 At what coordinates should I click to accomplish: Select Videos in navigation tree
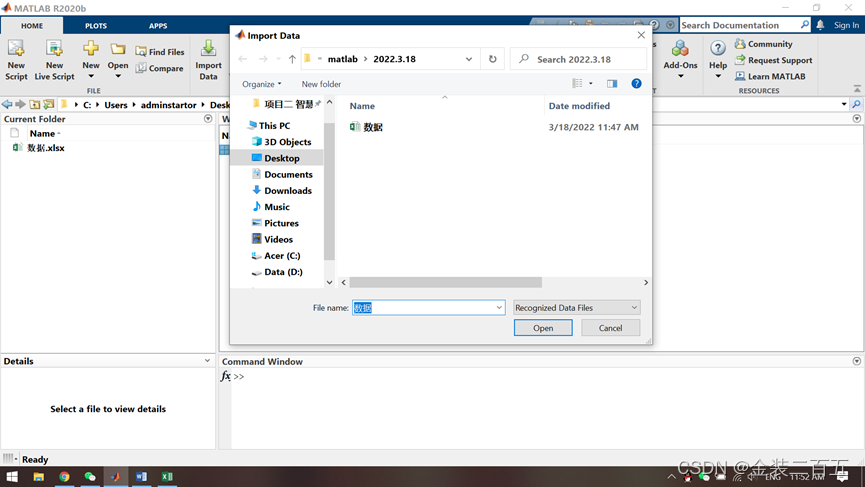272,239
